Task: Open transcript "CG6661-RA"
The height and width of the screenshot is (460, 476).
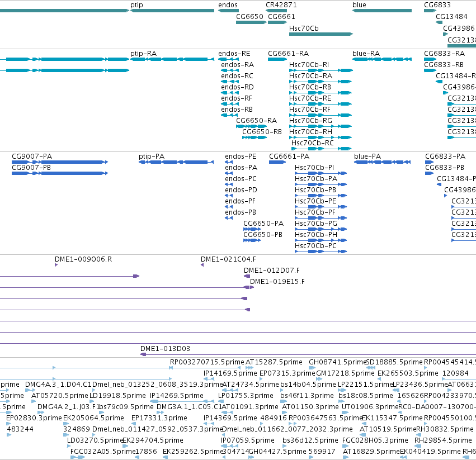Action: (288, 54)
